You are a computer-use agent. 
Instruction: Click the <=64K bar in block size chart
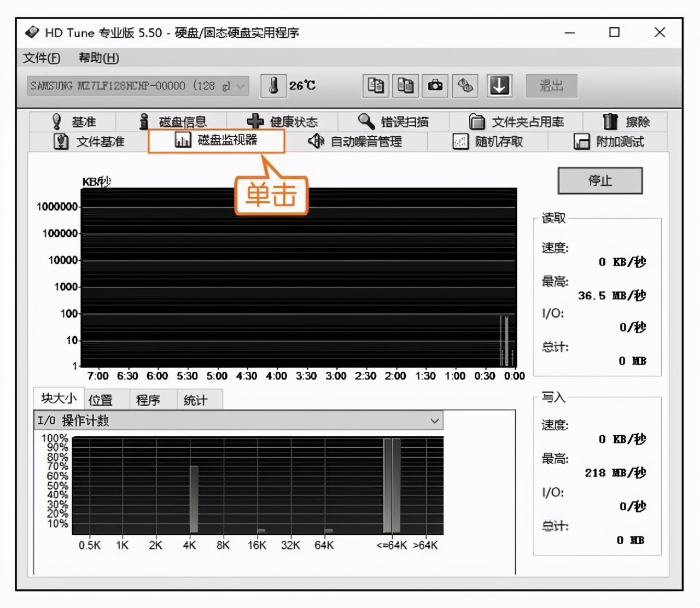pyautogui.click(x=392, y=486)
